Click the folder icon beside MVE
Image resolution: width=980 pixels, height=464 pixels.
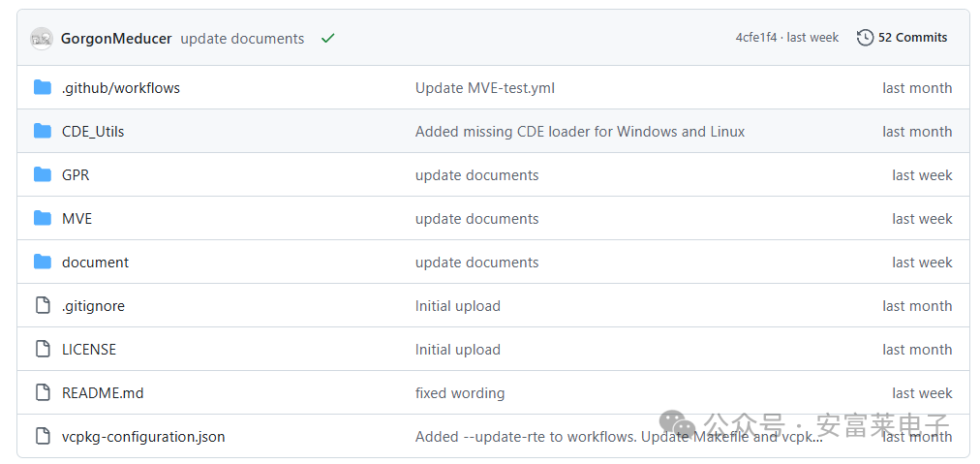click(x=43, y=218)
